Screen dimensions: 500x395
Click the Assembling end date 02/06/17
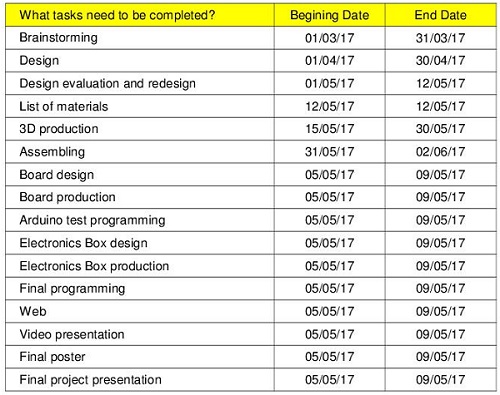tap(440, 152)
